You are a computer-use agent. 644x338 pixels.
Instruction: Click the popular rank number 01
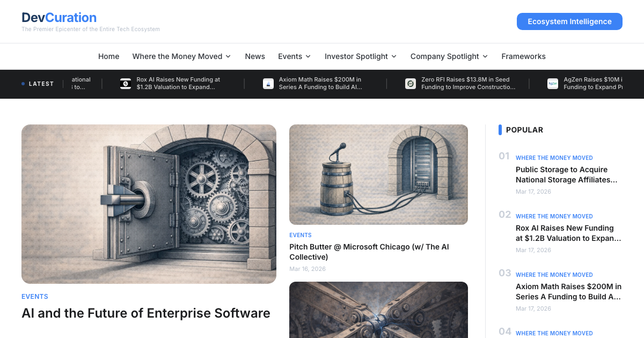[504, 156]
